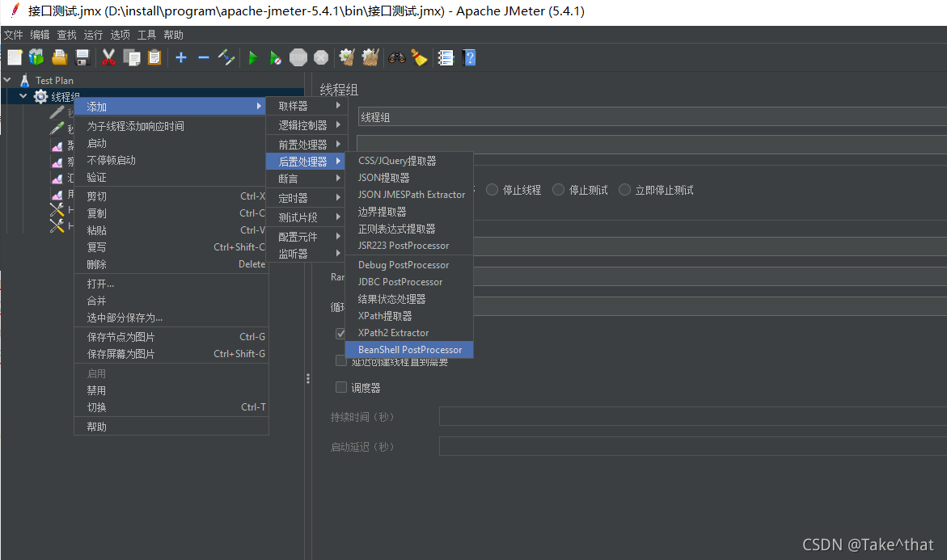Click the blue Help question-mark icon
947x560 pixels.
click(x=469, y=58)
